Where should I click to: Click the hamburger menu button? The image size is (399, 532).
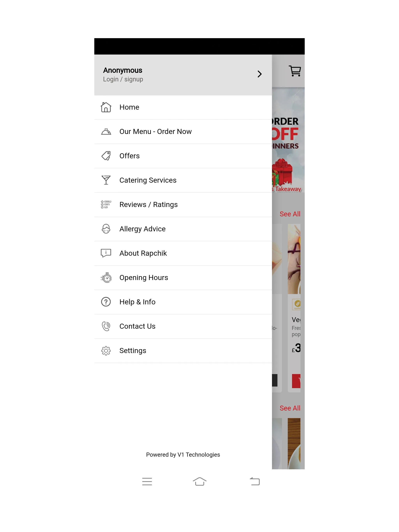pos(147,482)
